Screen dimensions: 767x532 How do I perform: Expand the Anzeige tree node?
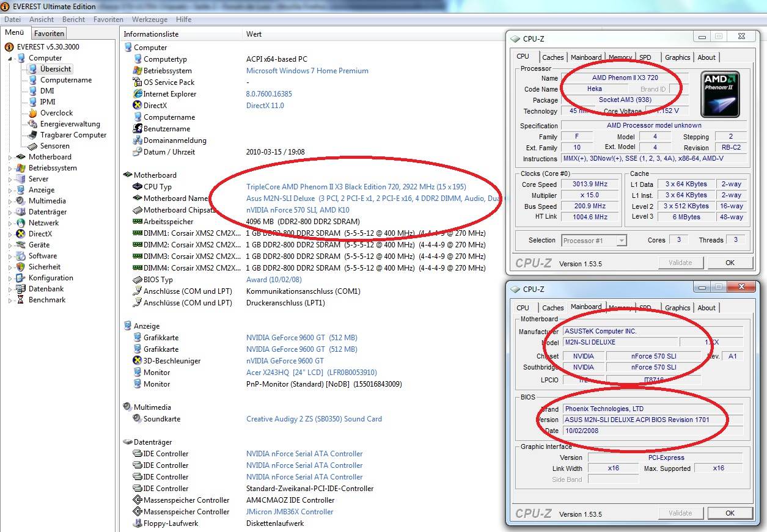tap(10, 190)
